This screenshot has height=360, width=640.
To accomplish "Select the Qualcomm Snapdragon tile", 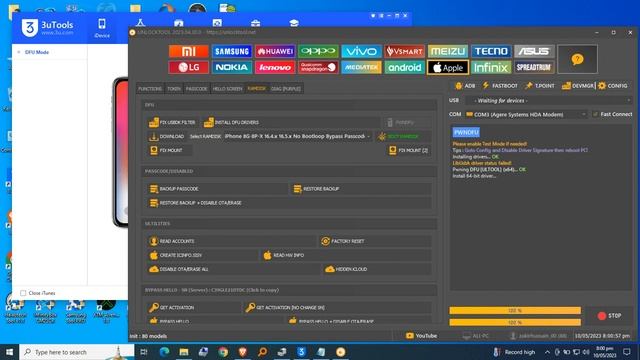I will click(318, 67).
